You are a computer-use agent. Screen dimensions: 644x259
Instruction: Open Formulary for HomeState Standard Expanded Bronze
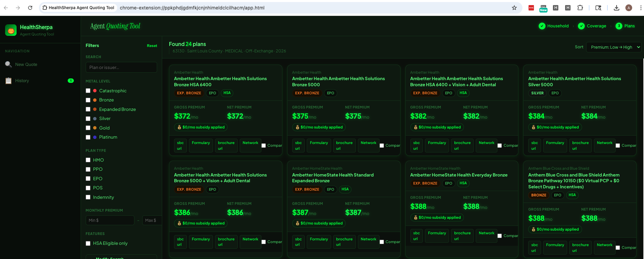point(319,242)
